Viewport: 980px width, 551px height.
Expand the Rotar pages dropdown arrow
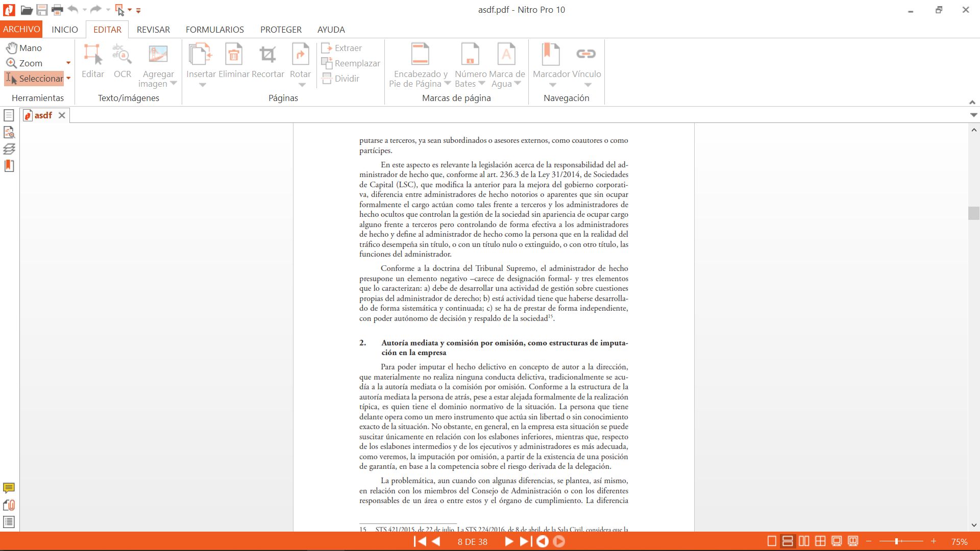click(302, 85)
